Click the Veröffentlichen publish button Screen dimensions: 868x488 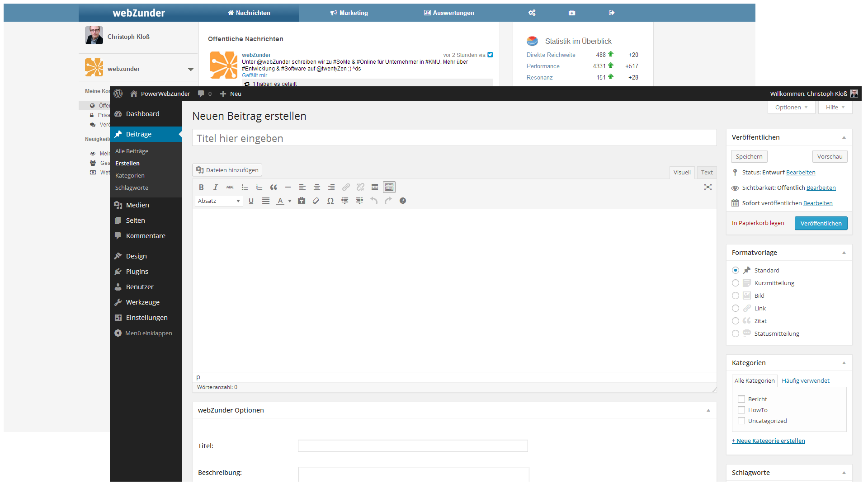click(x=821, y=223)
